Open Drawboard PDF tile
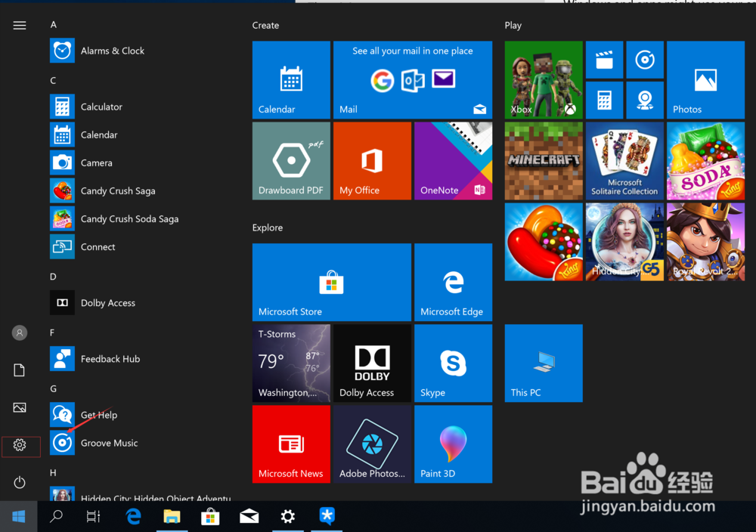 tap(291, 161)
